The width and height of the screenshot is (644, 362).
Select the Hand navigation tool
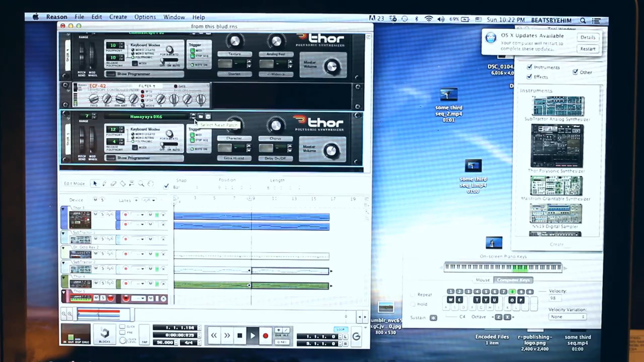150,183
